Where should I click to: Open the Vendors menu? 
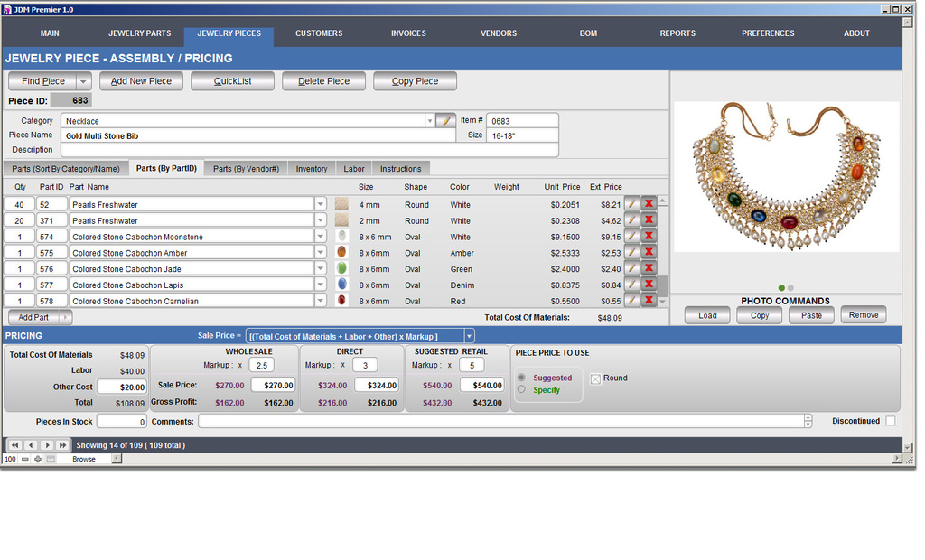pyautogui.click(x=499, y=33)
